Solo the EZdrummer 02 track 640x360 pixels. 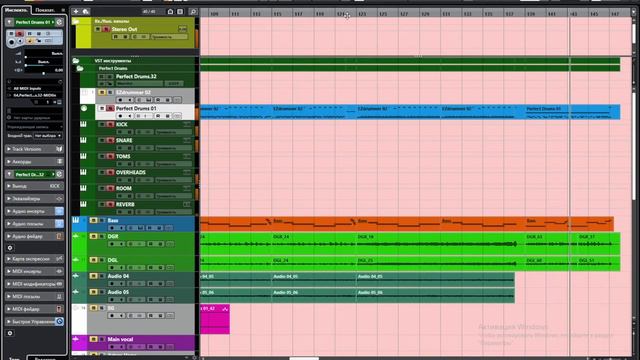pos(110,92)
